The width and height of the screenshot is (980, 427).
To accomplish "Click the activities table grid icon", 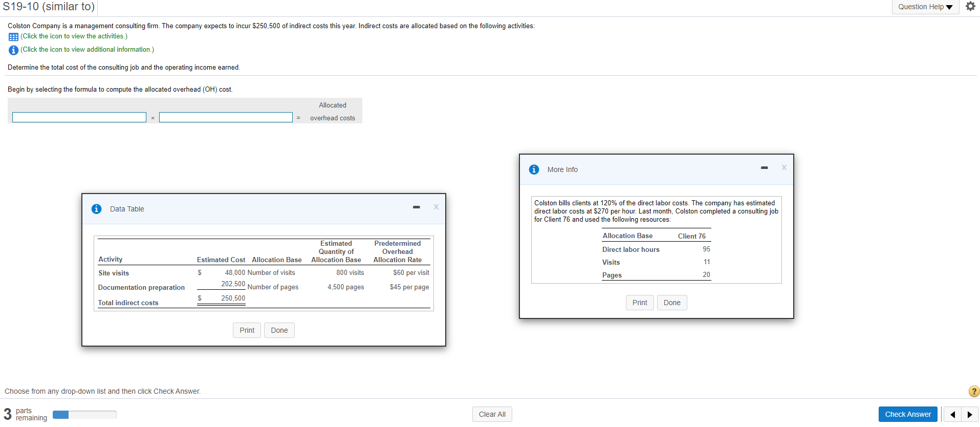I will pyautogui.click(x=13, y=37).
